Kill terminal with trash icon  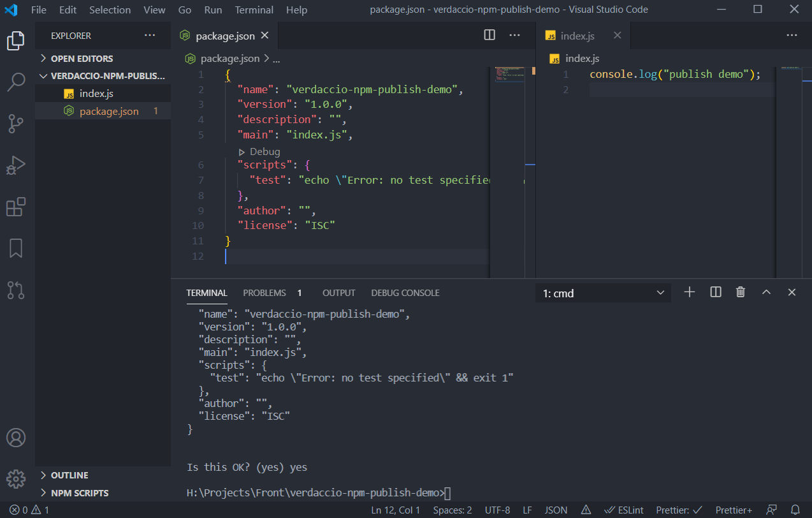[741, 292]
